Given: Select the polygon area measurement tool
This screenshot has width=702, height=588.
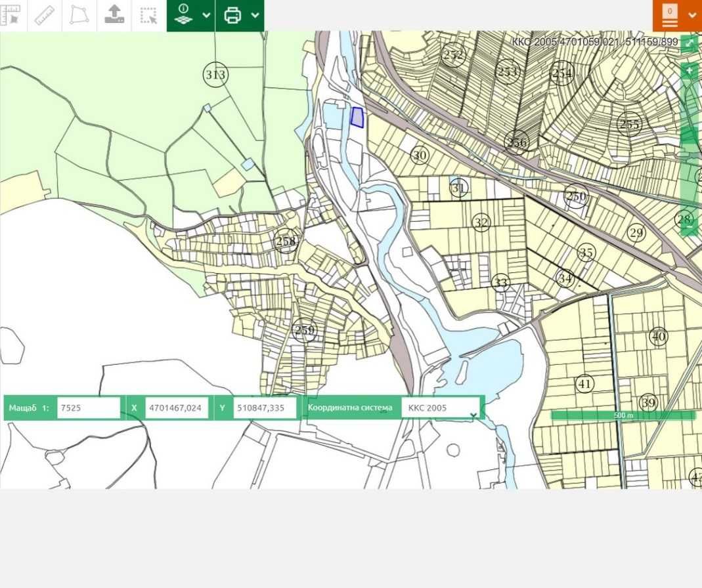Looking at the screenshot, I should click(x=79, y=15).
